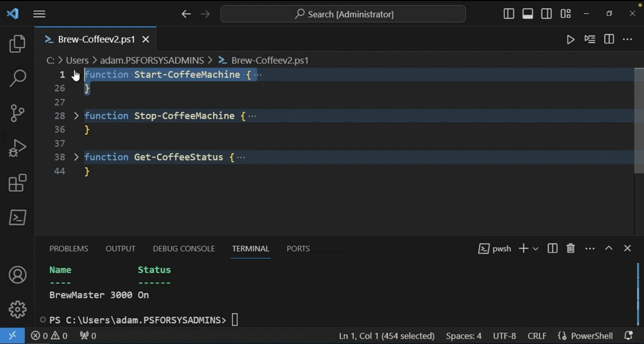Open notifications bell in status bar

[x=628, y=336]
